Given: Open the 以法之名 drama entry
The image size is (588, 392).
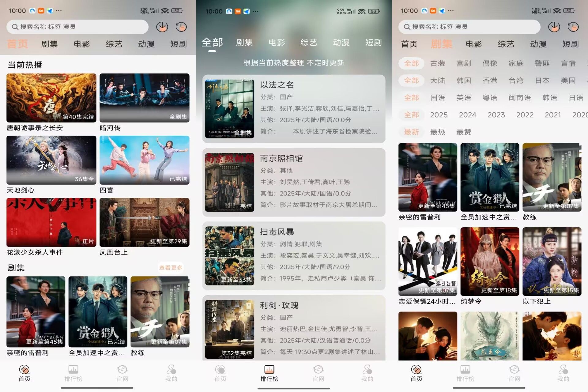Looking at the screenshot, I should point(294,109).
